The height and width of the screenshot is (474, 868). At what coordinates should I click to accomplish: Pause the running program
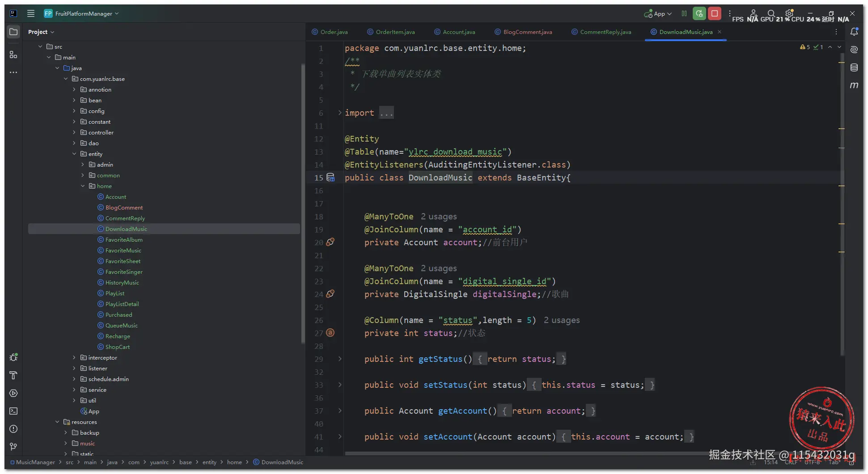pyautogui.click(x=684, y=13)
